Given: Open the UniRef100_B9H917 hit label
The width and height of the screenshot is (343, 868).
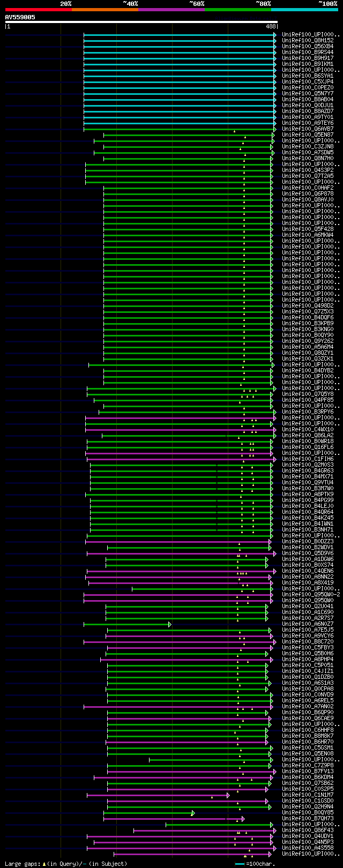Looking at the screenshot, I should (308, 58).
